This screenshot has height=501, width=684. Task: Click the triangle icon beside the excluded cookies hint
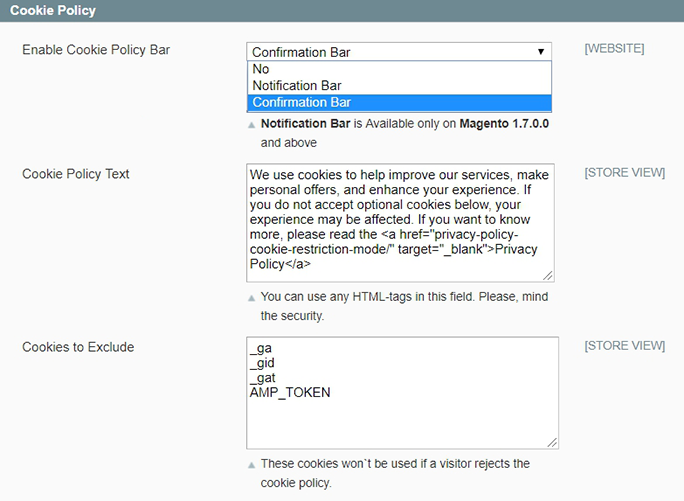tap(251, 465)
